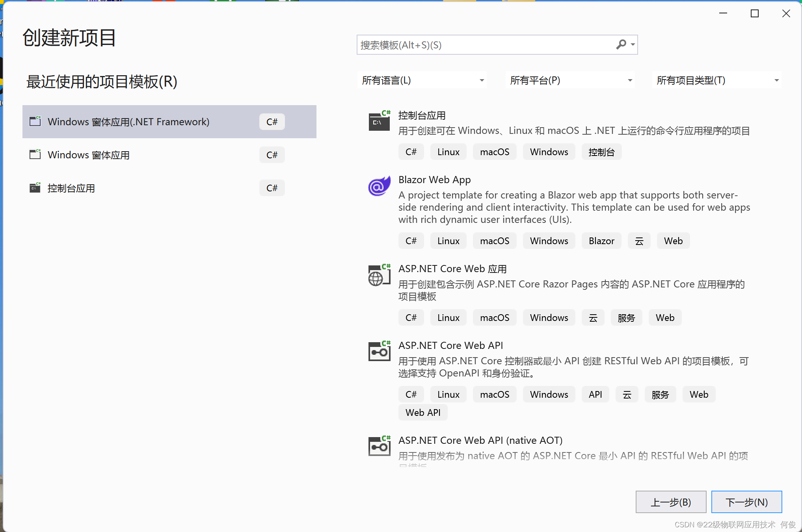
Task: Click the search magnifier icon
Action: pyautogui.click(x=621, y=44)
